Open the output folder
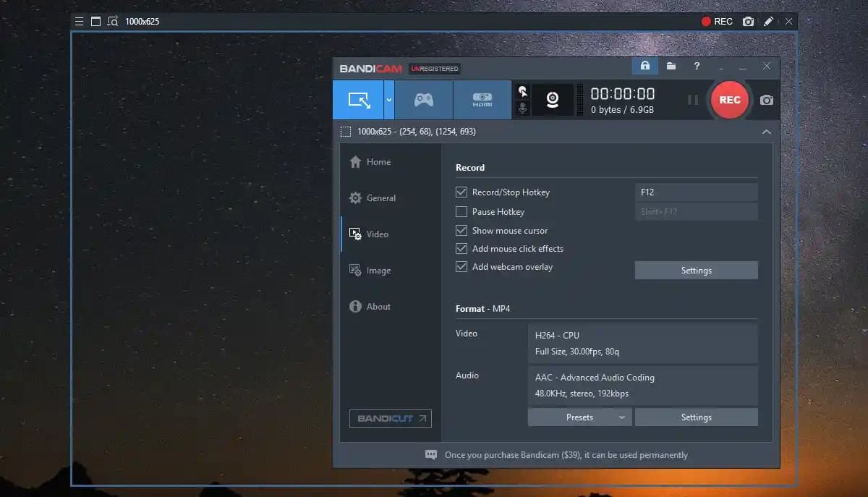The image size is (868, 497). coord(671,66)
